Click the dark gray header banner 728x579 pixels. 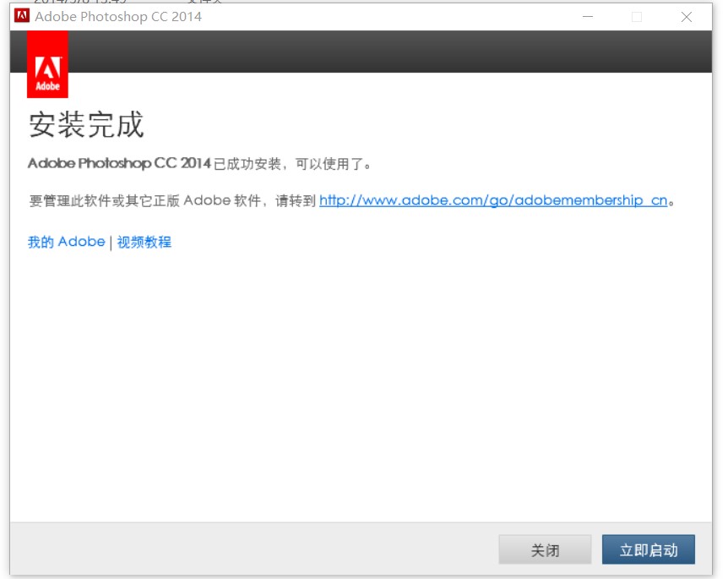pos(380,52)
